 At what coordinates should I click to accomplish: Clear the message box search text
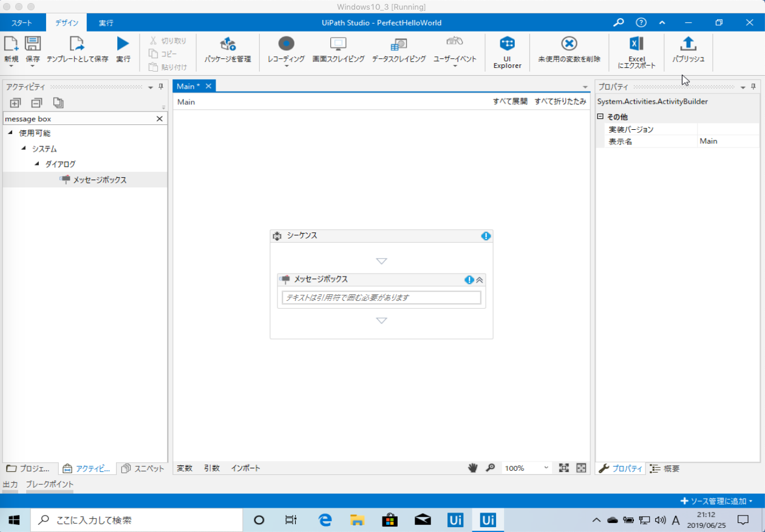point(160,119)
